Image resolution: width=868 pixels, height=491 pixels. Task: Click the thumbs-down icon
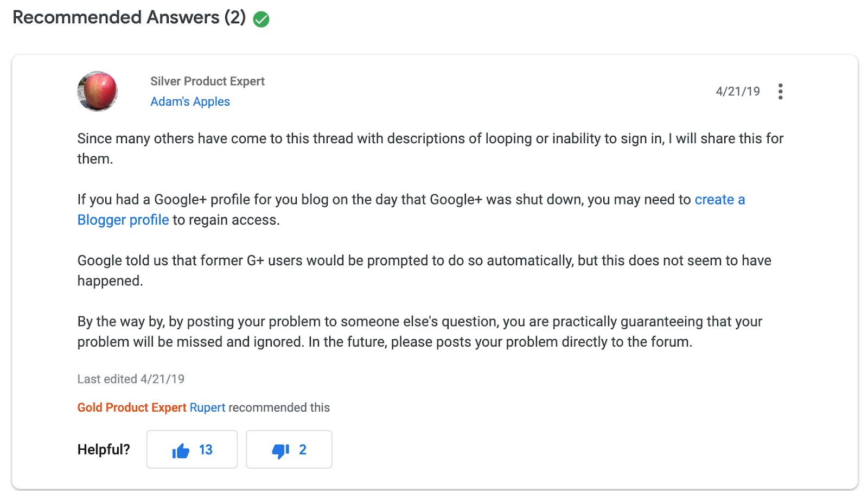pyautogui.click(x=280, y=450)
